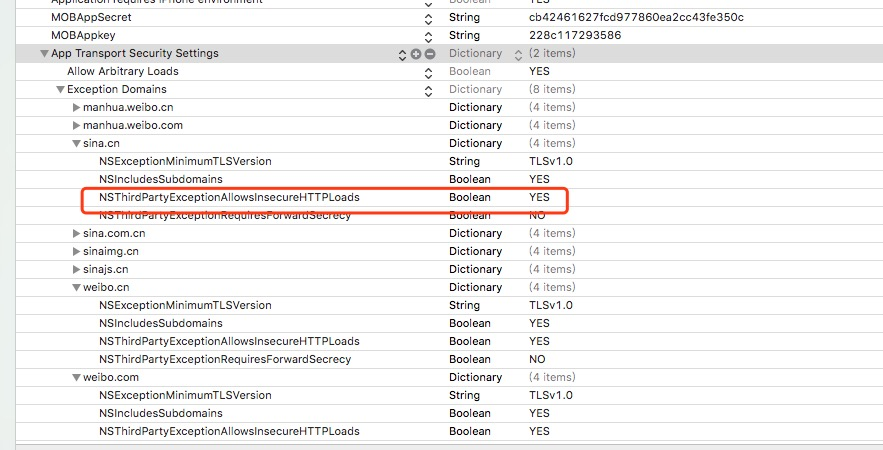Open the key stepper on the MOBAppkey row
The image size is (883, 450).
[429, 37]
